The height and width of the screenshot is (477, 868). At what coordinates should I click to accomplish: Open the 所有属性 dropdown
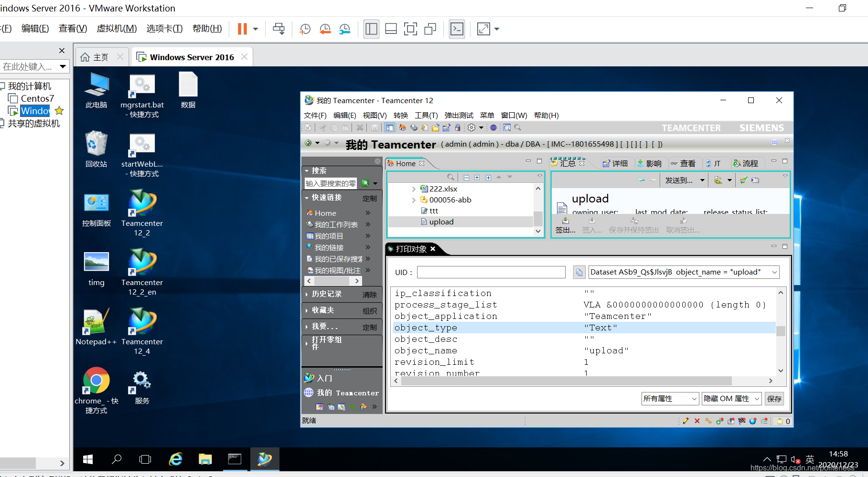[x=694, y=399]
